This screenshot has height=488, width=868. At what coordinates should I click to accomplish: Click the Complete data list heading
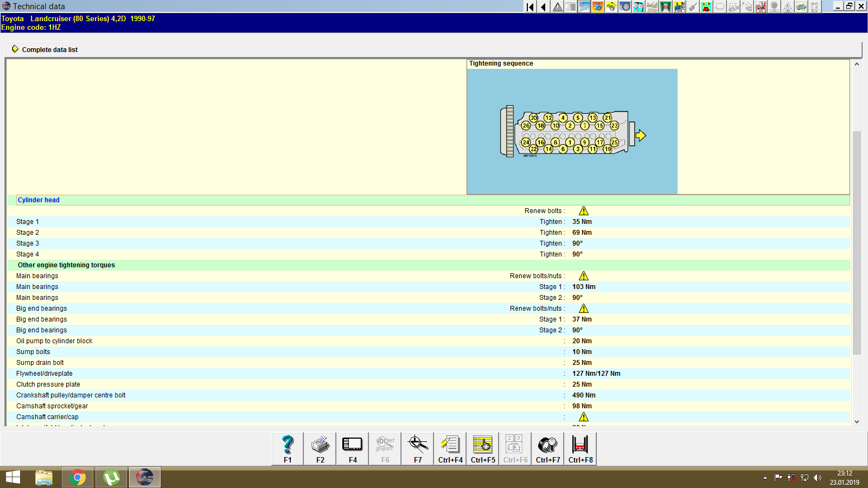[x=50, y=50]
